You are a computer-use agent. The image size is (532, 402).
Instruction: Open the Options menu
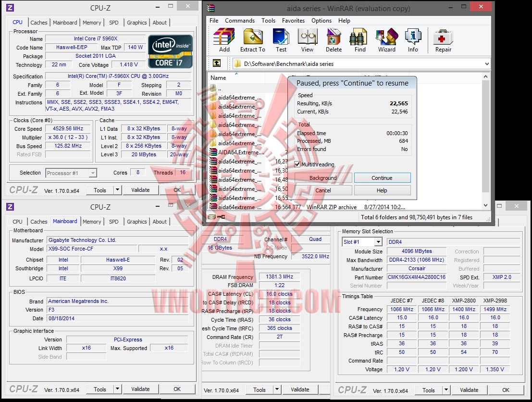pyautogui.click(x=322, y=20)
